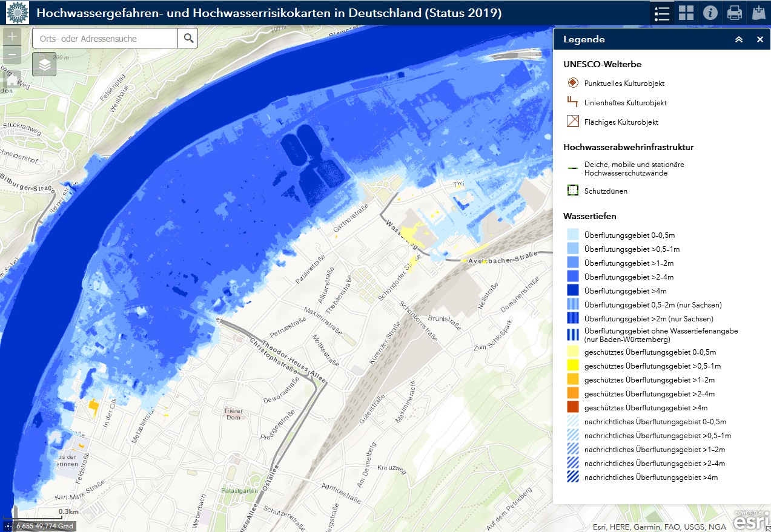This screenshot has width=771, height=532.
Task: Open the basemap gallery grid icon
Action: pos(686,13)
